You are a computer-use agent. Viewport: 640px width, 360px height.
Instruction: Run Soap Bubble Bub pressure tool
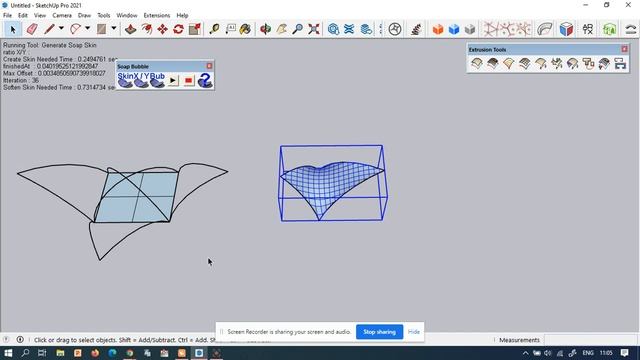[x=157, y=80]
